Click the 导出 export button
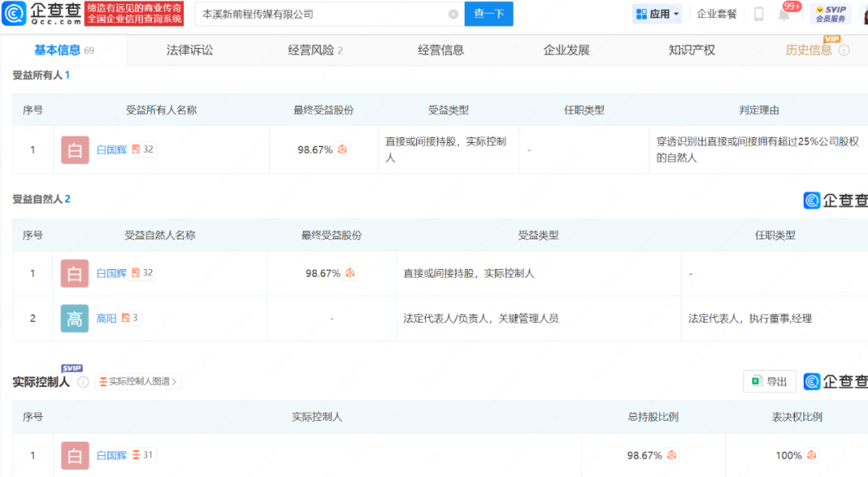Image resolution: width=868 pixels, height=477 pixels. (769, 382)
